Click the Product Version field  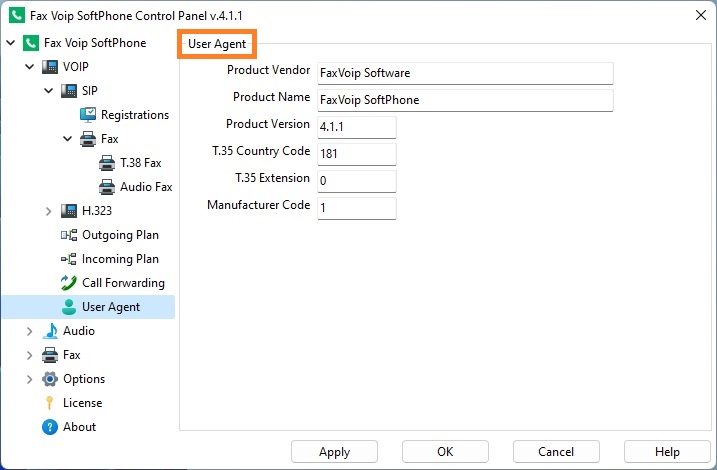tap(357, 127)
